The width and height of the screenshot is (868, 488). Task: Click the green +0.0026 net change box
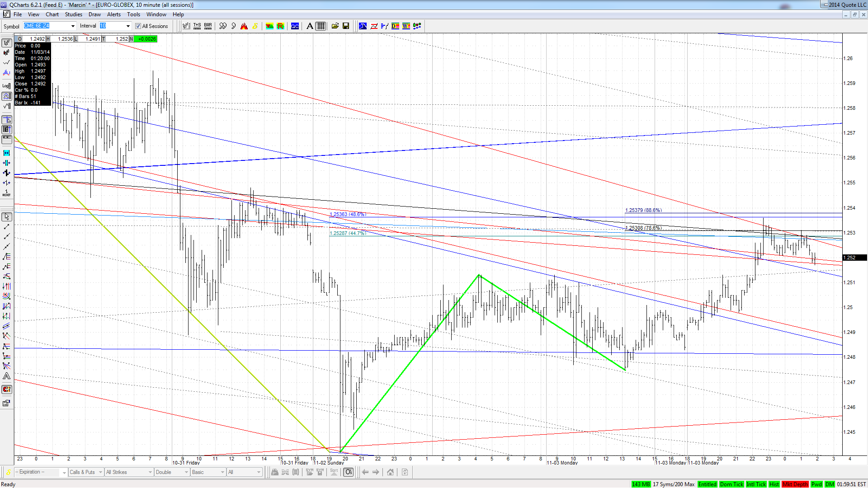[x=146, y=39]
